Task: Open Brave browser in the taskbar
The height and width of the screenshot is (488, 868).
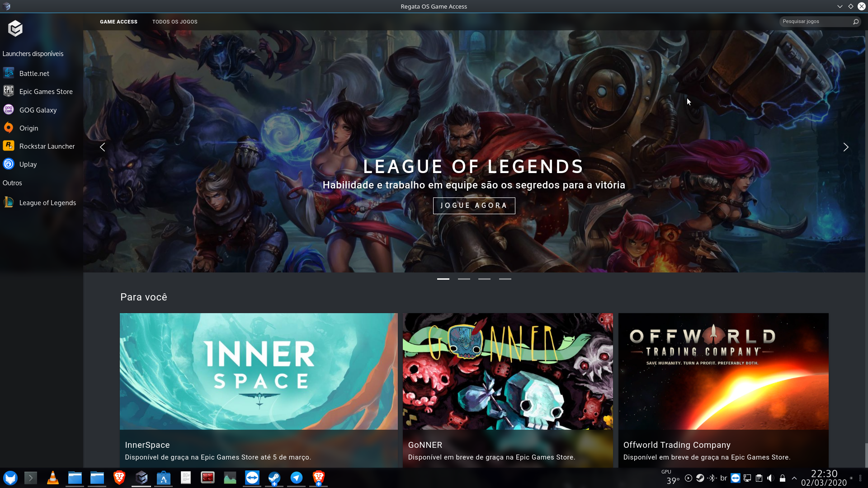Action: pyautogui.click(x=119, y=478)
